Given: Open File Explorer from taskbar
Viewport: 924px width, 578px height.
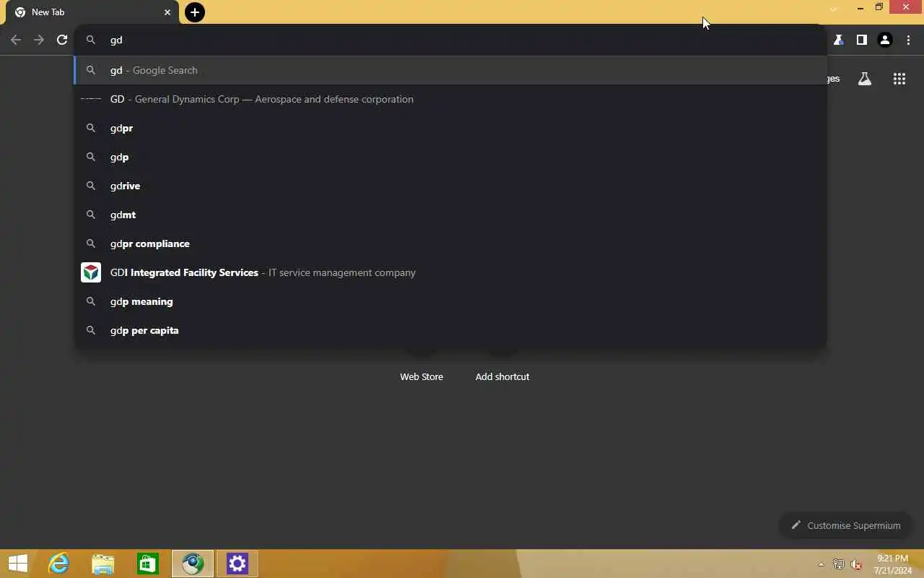Looking at the screenshot, I should pos(103,564).
